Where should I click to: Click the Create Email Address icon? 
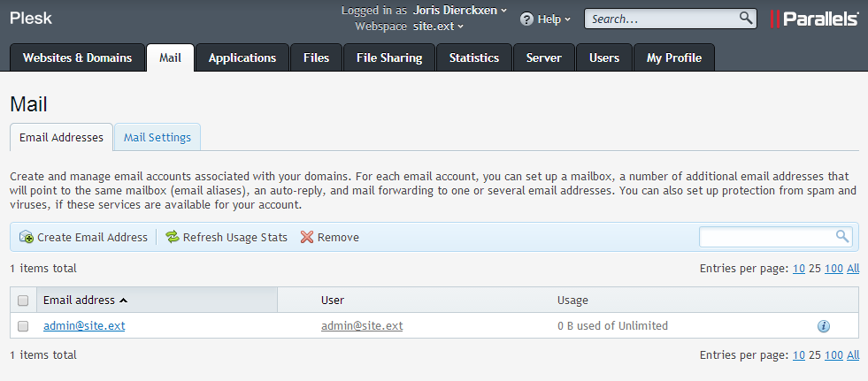coord(26,237)
